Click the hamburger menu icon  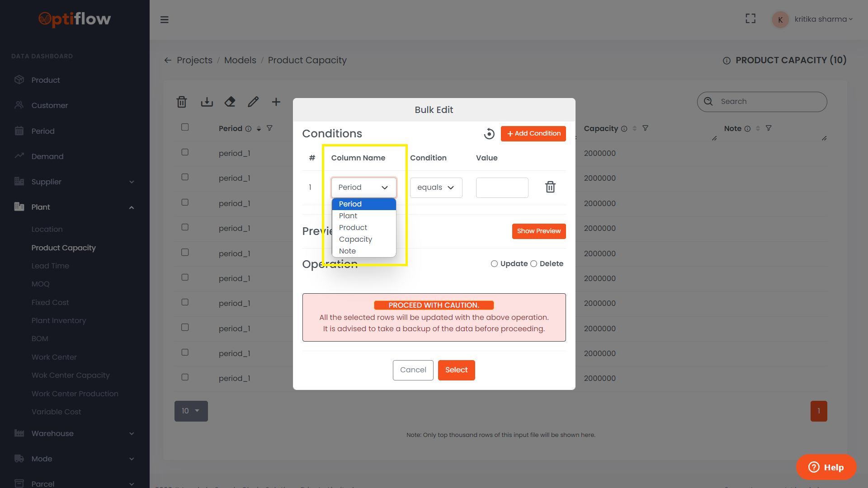165,19
